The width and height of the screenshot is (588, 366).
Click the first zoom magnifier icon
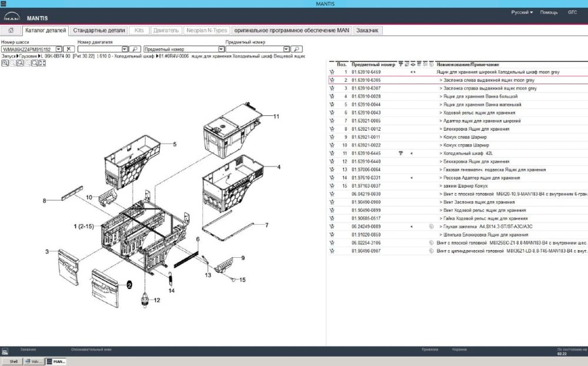coord(5,63)
